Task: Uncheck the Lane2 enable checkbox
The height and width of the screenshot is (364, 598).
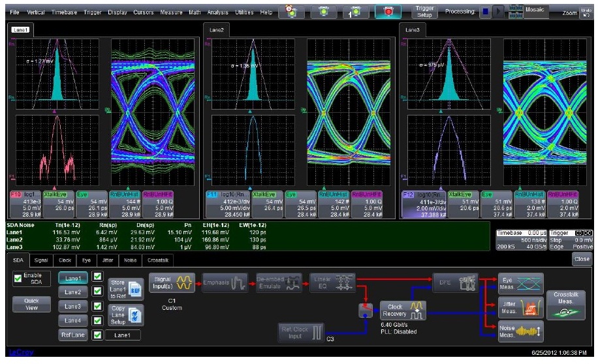Action: 97,292
